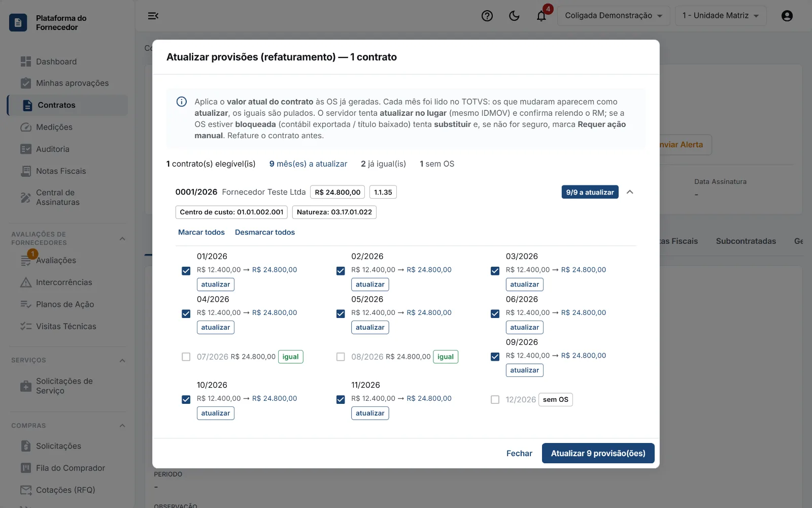Collapse the Serviços sidebar section
The height and width of the screenshot is (508, 812).
tap(122, 361)
